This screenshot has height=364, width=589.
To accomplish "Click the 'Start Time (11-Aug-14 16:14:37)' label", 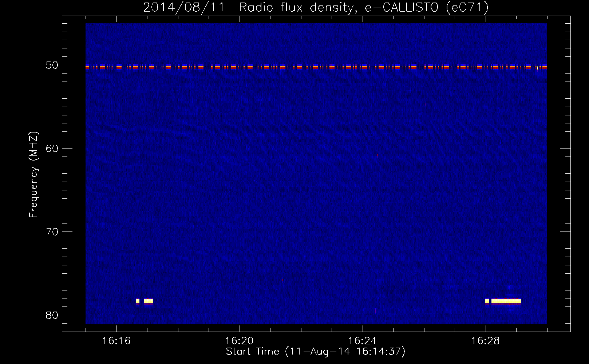I will point(316,352).
